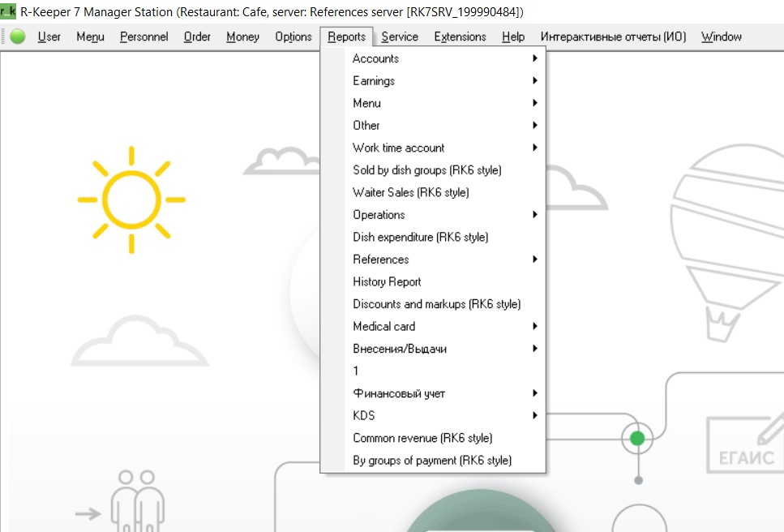Open the Service menu

(x=400, y=36)
